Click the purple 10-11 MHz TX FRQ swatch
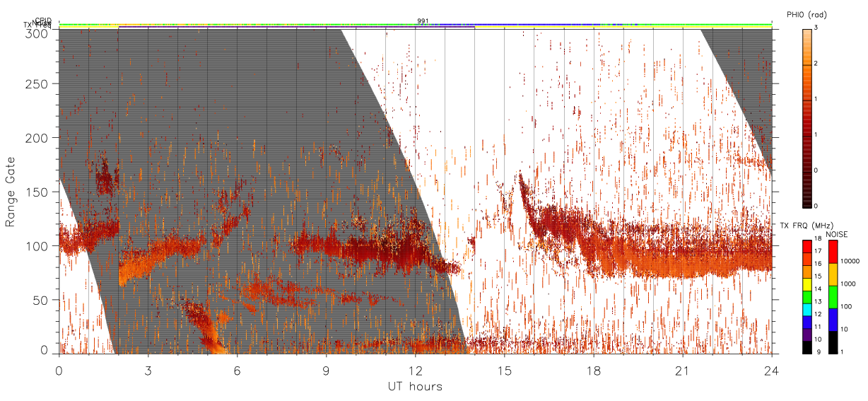Image resolution: width=868 pixels, height=401 pixels. tap(807, 335)
